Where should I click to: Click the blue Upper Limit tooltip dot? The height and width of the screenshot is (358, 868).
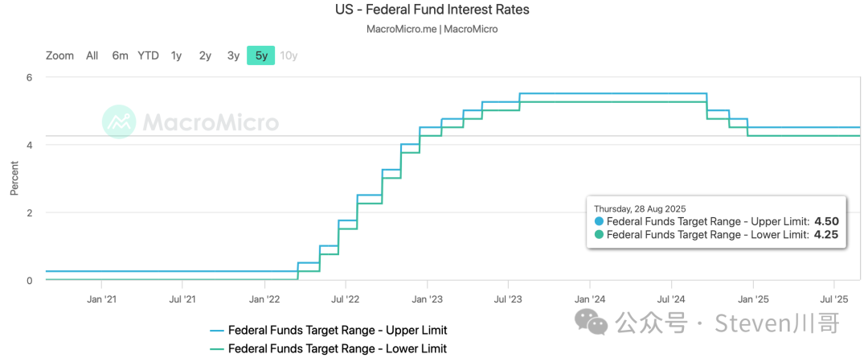pos(599,221)
